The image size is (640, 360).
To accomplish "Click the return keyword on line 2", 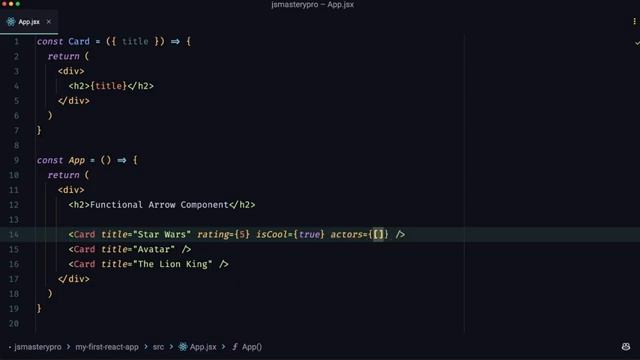I will (63, 56).
